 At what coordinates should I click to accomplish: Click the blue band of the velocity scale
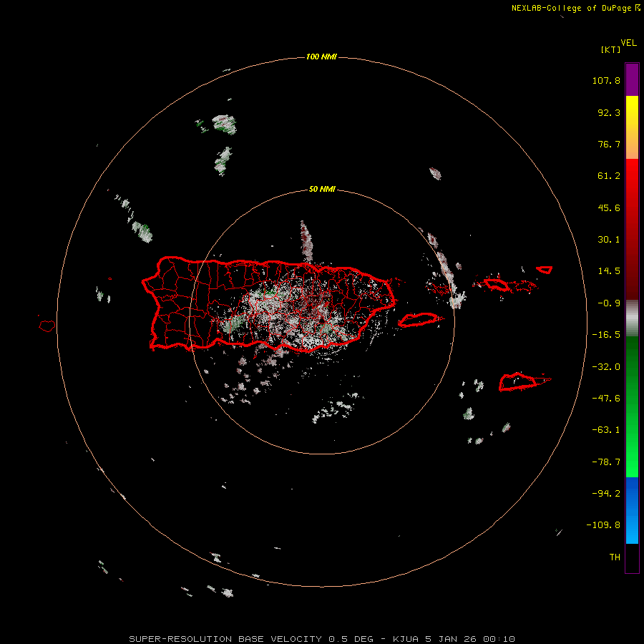point(632,510)
